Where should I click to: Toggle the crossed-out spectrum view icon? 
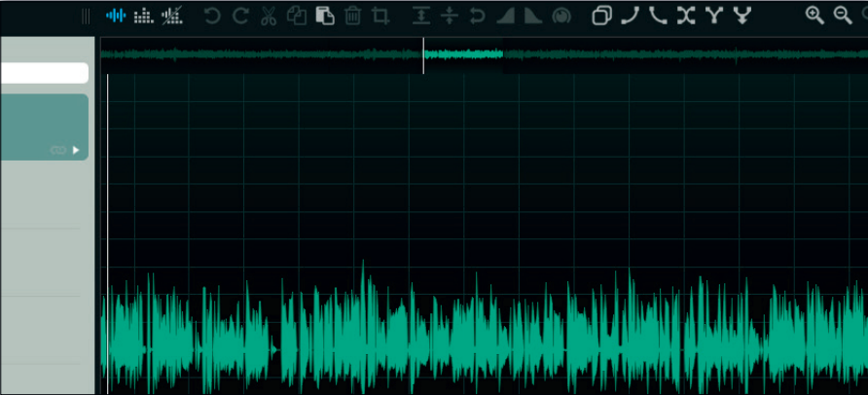click(171, 16)
